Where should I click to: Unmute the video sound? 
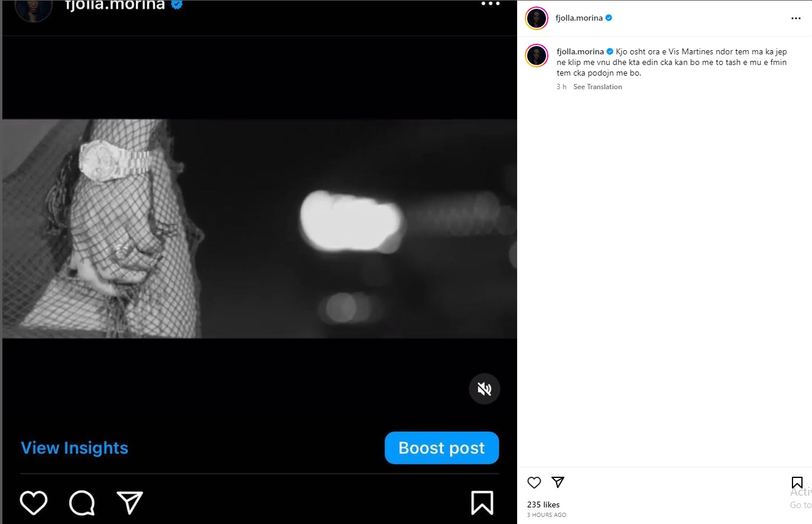485,389
